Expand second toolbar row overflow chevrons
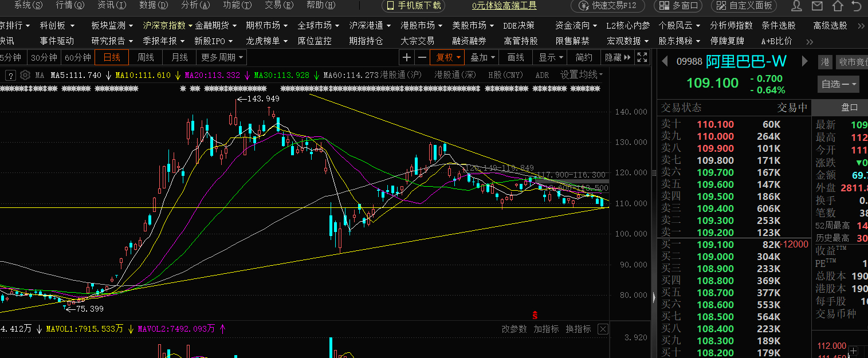The image size is (868, 358). click(809, 41)
